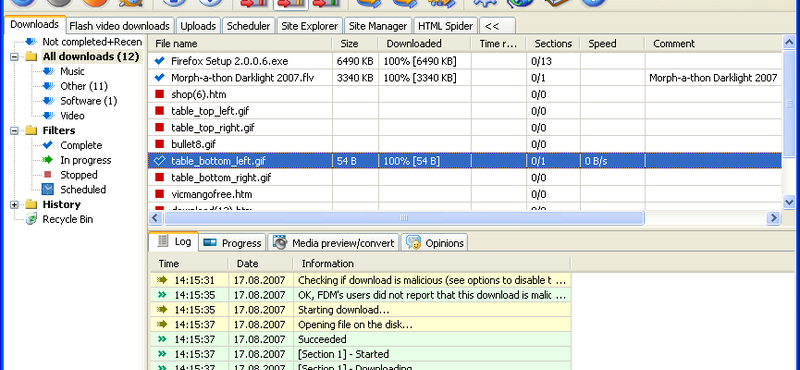Select the All downloads (12) folder
The height and width of the screenshot is (370, 800).
point(90,57)
